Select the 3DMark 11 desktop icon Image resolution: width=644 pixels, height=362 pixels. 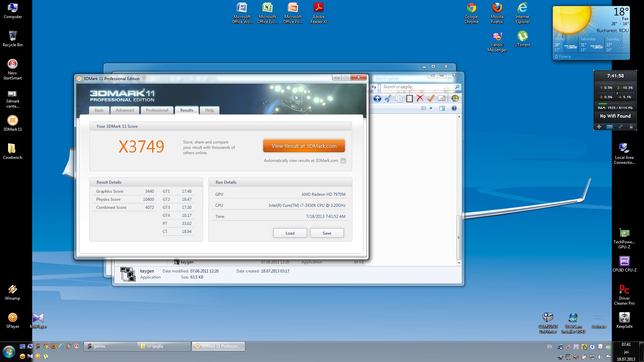12,123
